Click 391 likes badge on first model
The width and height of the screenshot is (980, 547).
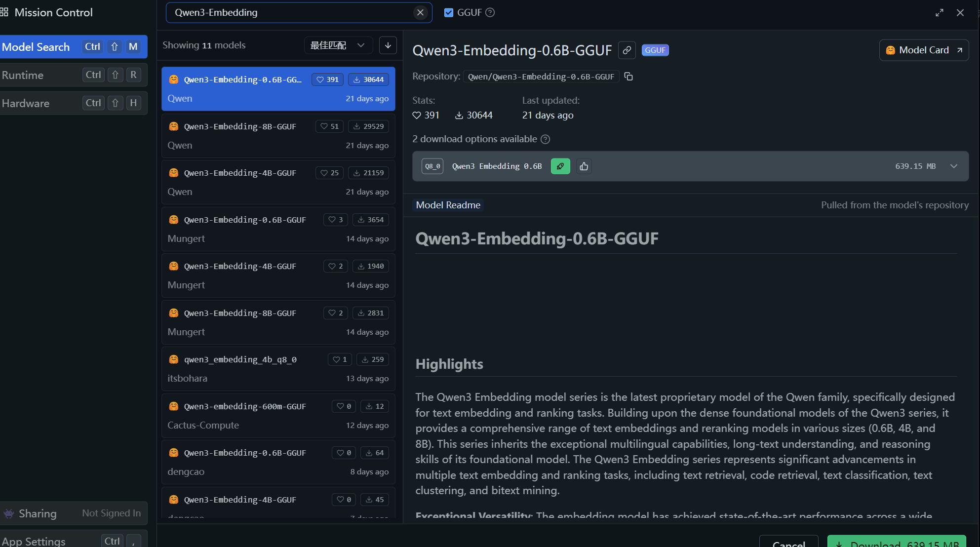tap(327, 79)
